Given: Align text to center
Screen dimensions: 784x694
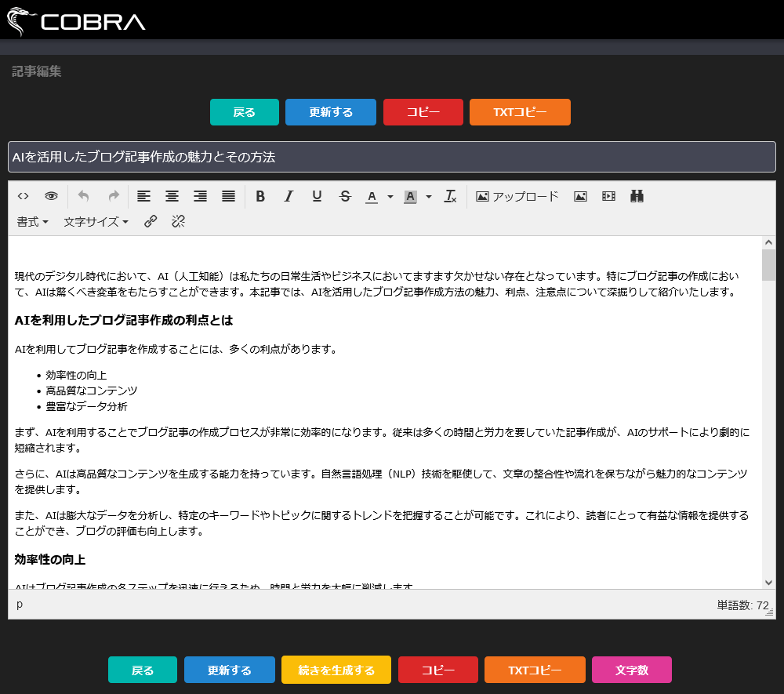Looking at the screenshot, I should point(172,196).
